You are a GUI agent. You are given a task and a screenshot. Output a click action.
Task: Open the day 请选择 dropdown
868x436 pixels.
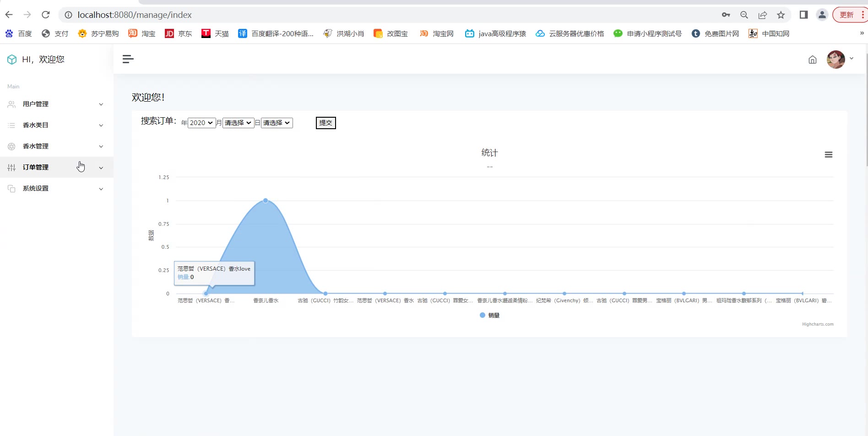tap(277, 123)
